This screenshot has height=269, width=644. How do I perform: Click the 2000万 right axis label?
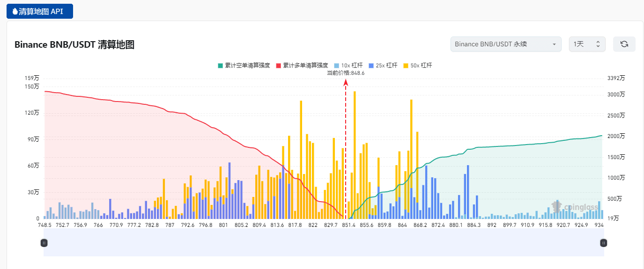point(616,136)
